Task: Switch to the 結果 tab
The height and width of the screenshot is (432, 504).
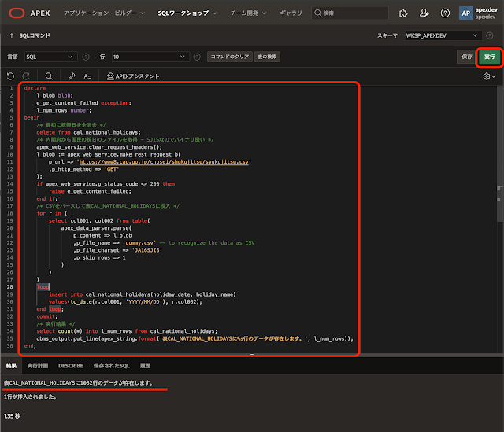Action: pyautogui.click(x=11, y=366)
